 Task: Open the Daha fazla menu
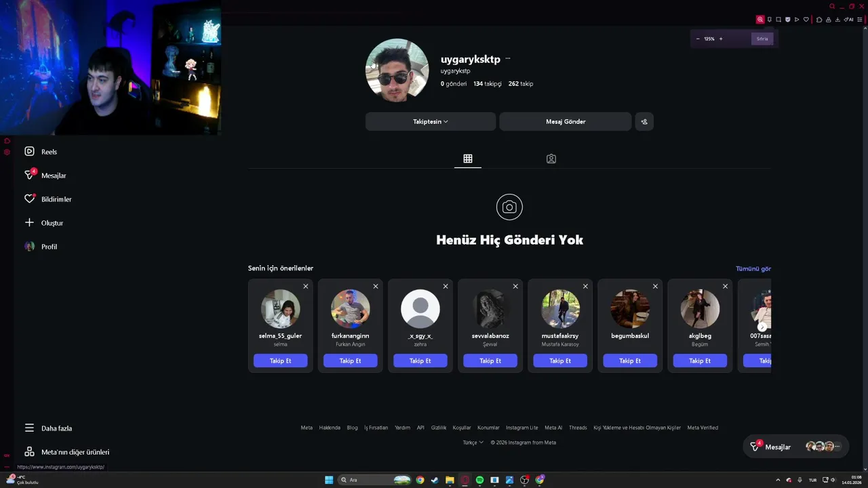click(48, 428)
